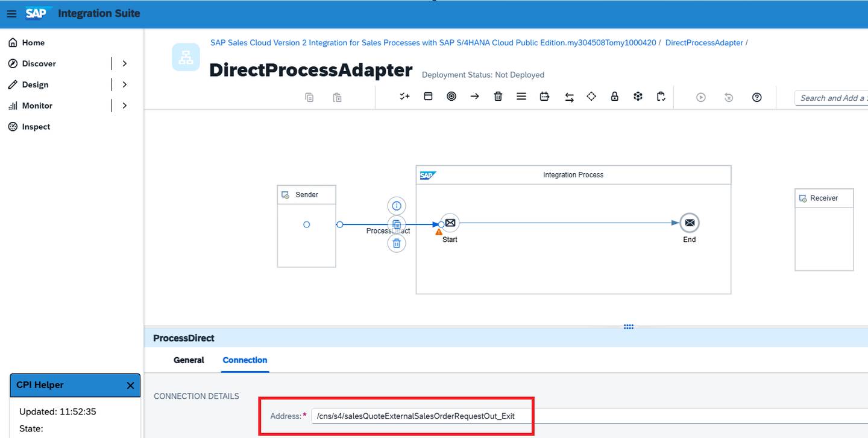Click the Deployment Status: Not Deployed text
The width and height of the screenshot is (868, 438).
(483, 75)
